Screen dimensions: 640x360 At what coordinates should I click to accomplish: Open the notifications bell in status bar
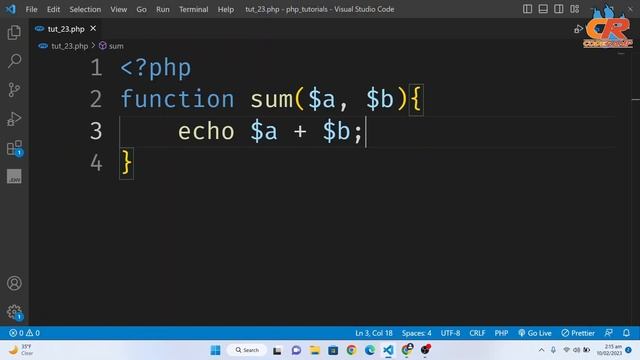click(x=626, y=333)
